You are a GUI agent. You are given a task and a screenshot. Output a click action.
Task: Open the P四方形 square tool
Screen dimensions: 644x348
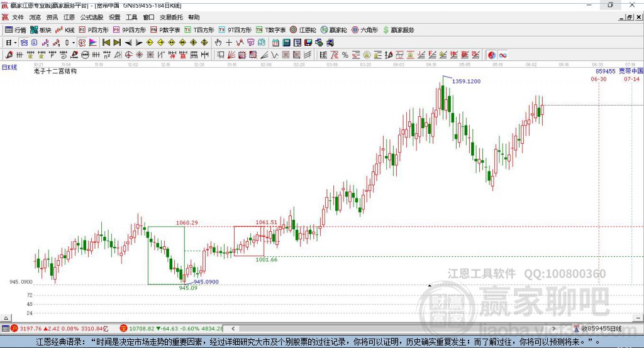click(x=94, y=30)
